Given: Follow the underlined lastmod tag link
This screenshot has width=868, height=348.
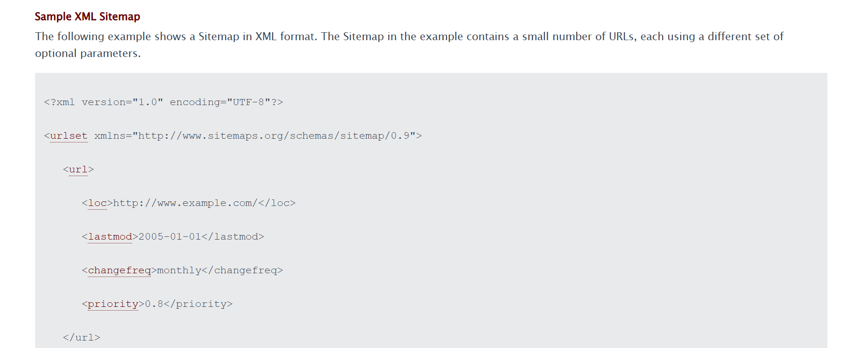Looking at the screenshot, I should (110, 237).
